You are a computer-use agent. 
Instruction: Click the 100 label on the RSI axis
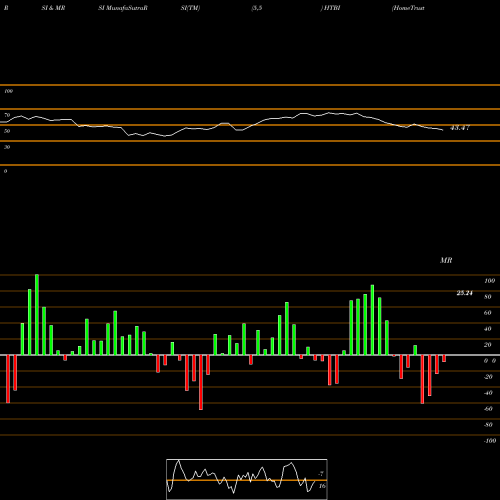pyautogui.click(x=8, y=91)
